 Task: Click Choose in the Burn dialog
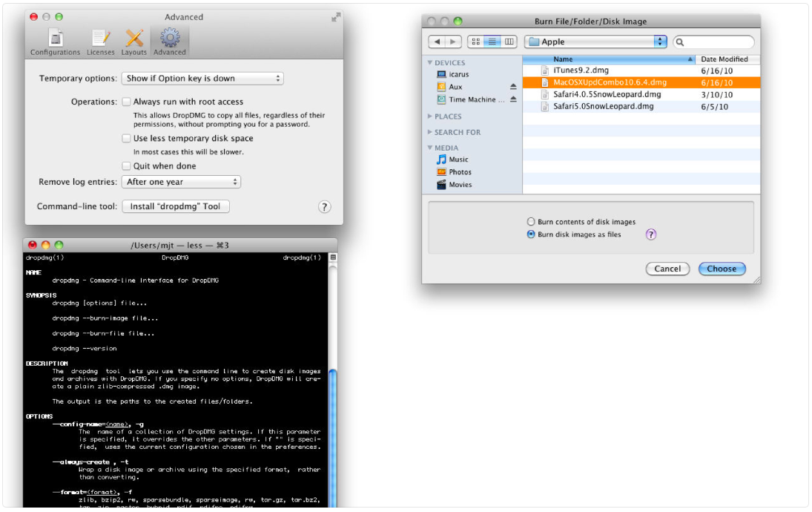[722, 269]
